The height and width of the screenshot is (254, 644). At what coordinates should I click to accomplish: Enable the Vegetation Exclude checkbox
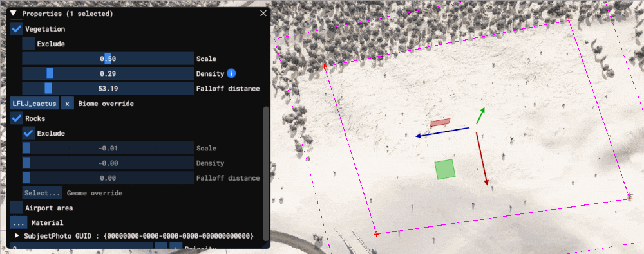28,44
